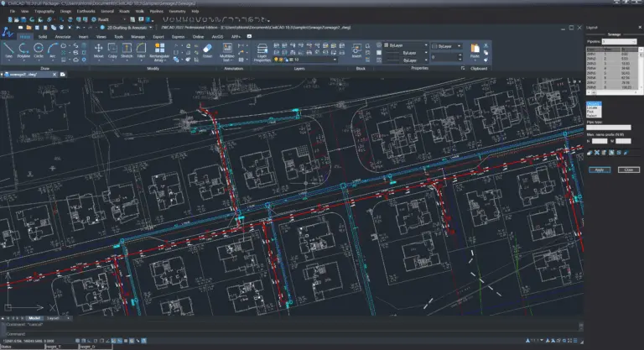Click the color swatch beside ByLayer color
This screenshot has width=644, height=350.
[386, 45]
